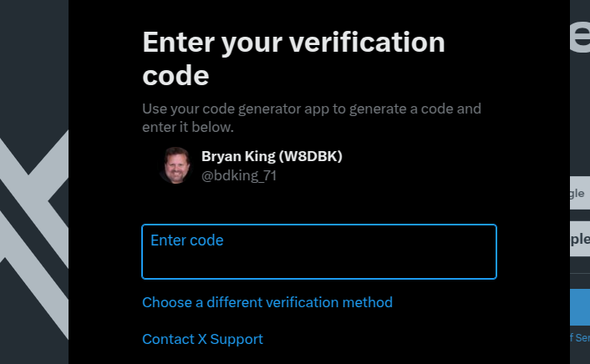Click the code generator app instruction text
The width and height of the screenshot is (590, 364).
tap(311, 118)
